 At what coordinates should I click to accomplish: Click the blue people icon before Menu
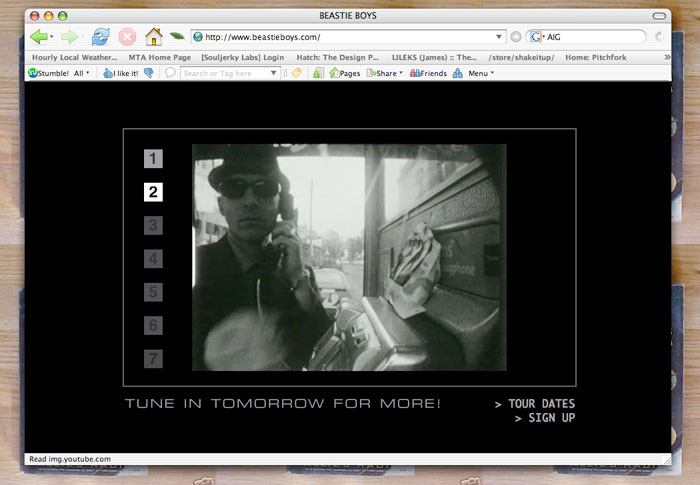458,73
